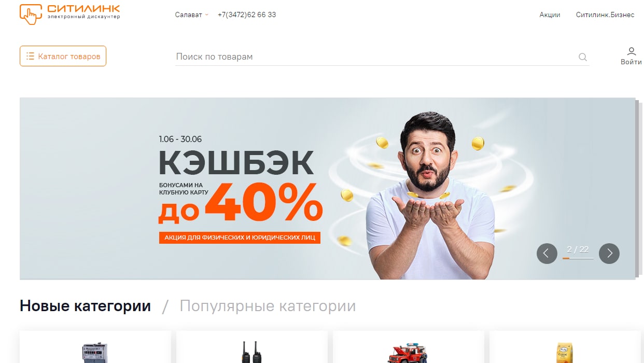The height and width of the screenshot is (363, 644).
Task: Open the toy fire truck category thumbnail
Action: 409,353
